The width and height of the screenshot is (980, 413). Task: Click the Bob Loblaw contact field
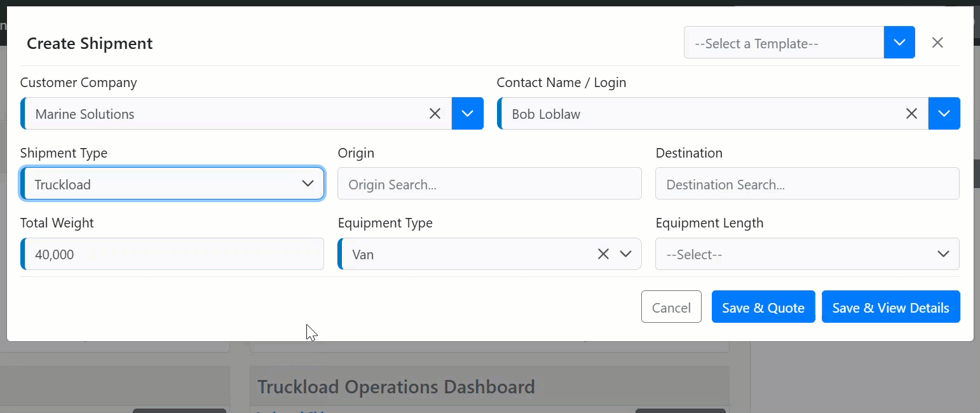click(699, 114)
